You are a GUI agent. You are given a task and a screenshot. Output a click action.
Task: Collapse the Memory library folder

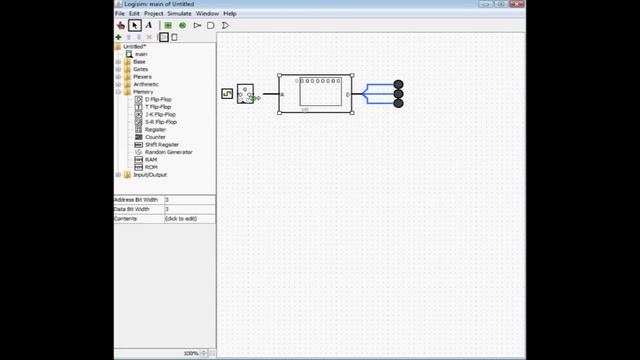point(118,92)
